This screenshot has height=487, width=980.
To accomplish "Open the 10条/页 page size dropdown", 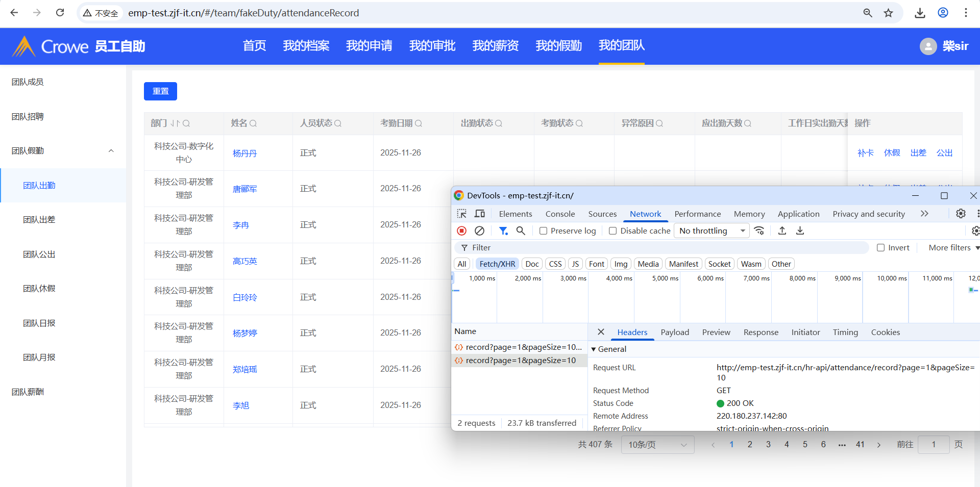I will point(657,445).
